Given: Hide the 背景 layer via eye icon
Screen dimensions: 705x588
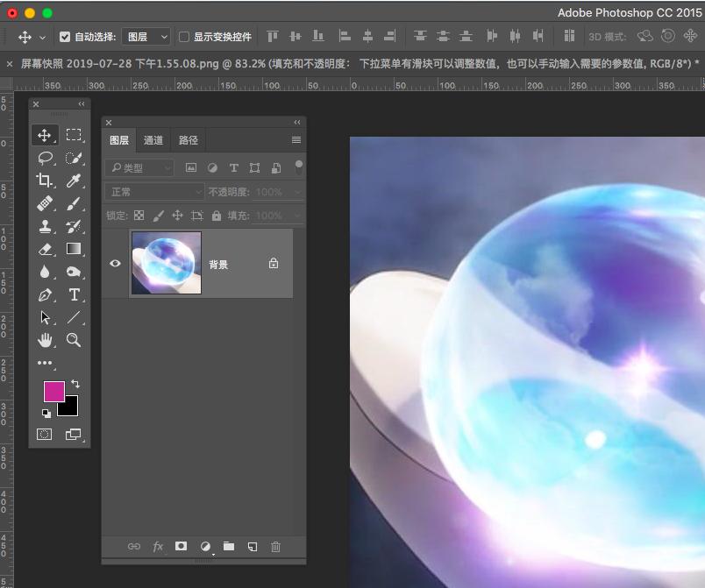Looking at the screenshot, I should (115, 264).
